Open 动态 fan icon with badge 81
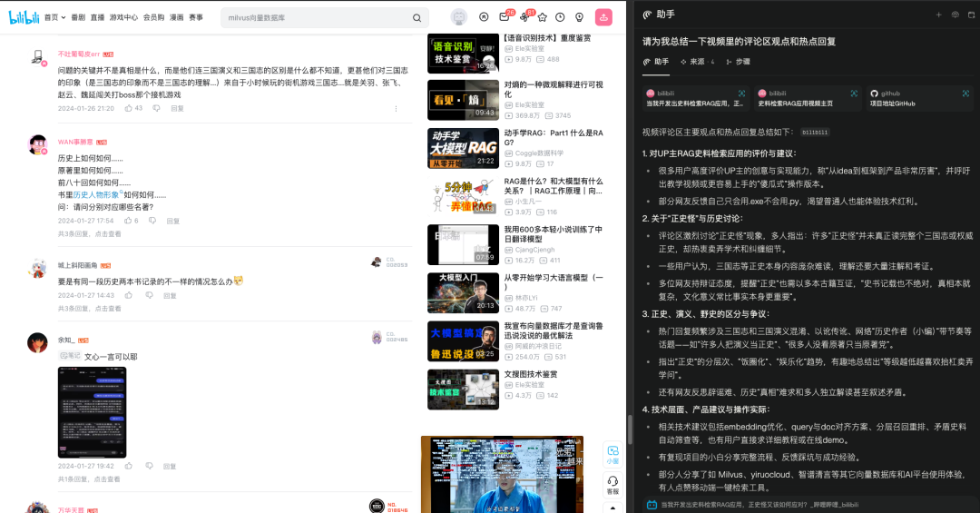 pos(524,17)
